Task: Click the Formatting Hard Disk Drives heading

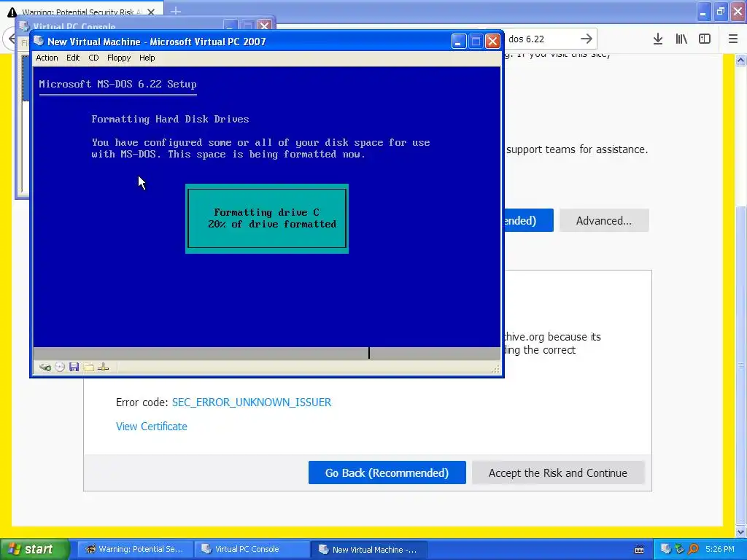Action: [x=170, y=119]
